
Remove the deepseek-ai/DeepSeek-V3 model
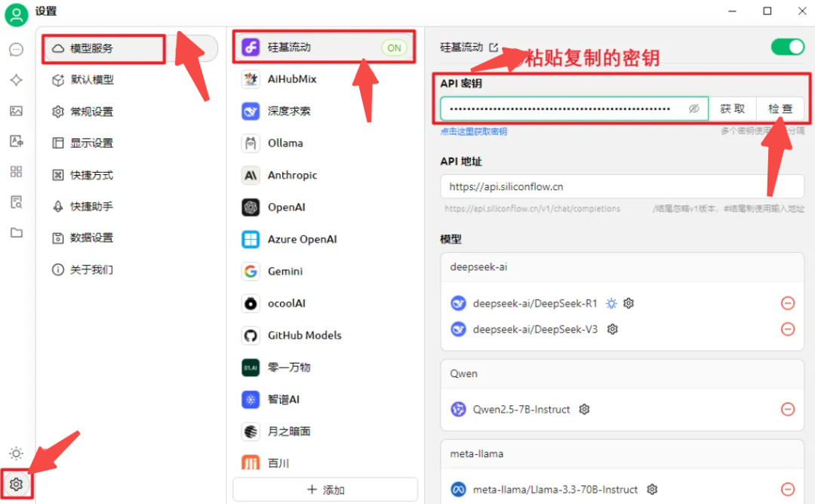pyautogui.click(x=788, y=329)
